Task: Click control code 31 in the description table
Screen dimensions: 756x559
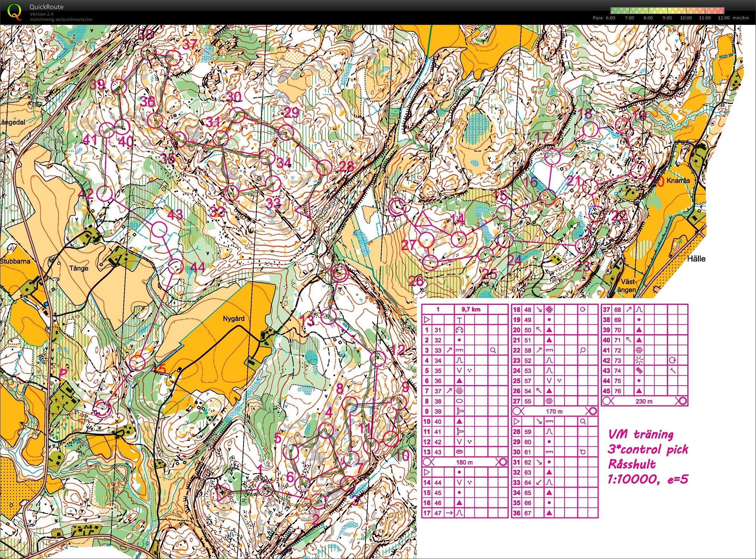Action: point(438,330)
